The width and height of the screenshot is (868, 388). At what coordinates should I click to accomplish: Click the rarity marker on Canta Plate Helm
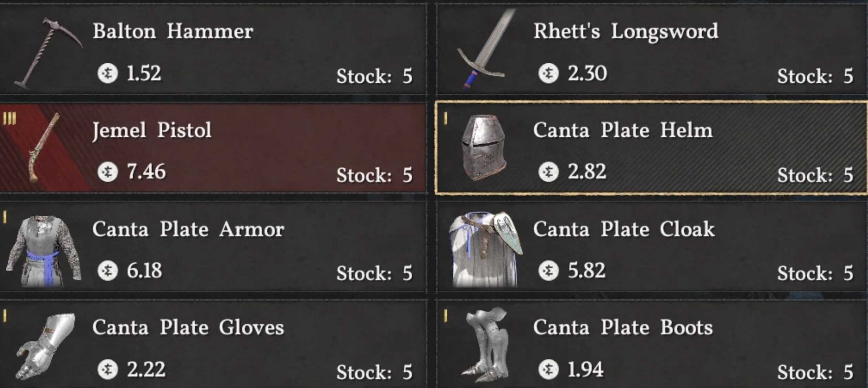pyautogui.click(x=446, y=119)
